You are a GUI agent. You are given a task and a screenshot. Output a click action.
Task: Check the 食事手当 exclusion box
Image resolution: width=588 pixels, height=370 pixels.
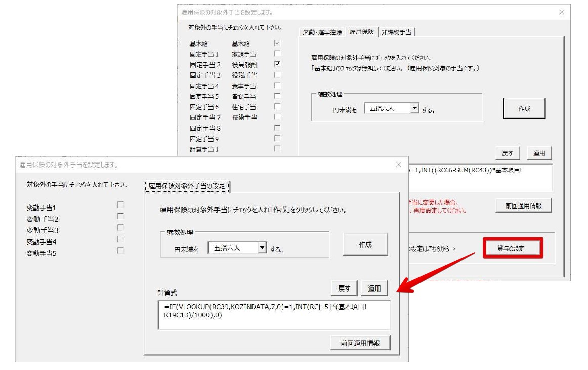(277, 86)
